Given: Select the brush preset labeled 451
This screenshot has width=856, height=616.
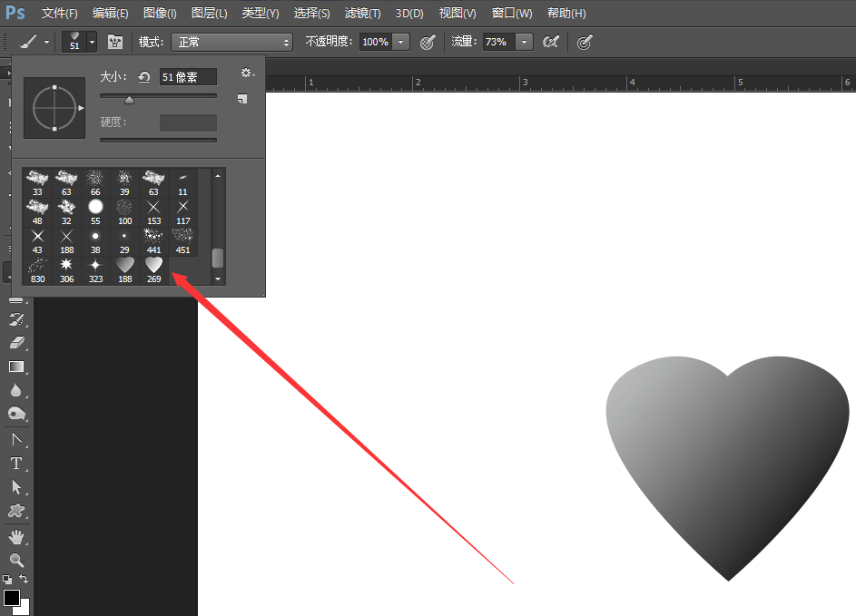Looking at the screenshot, I should [x=182, y=241].
